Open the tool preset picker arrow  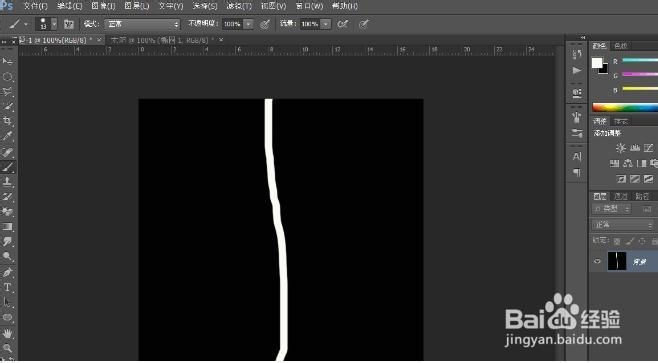(26, 24)
